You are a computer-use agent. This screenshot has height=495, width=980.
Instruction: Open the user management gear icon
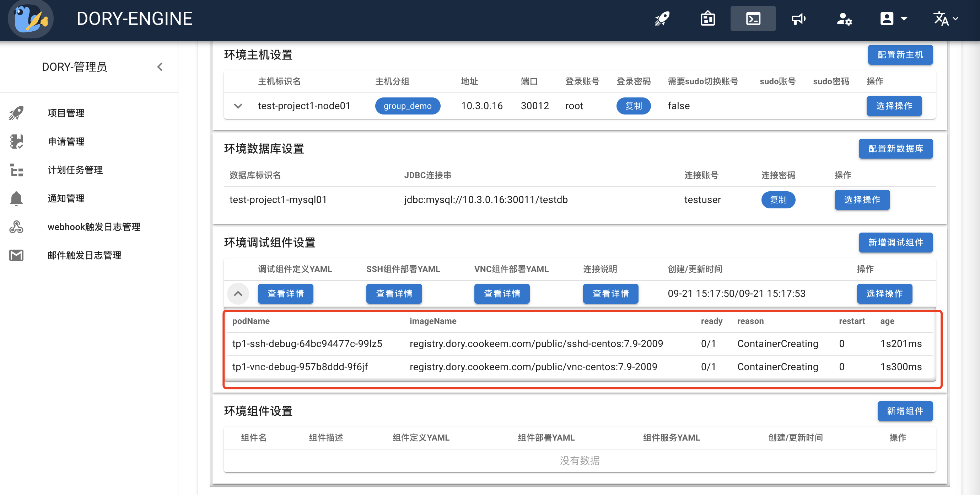(844, 18)
